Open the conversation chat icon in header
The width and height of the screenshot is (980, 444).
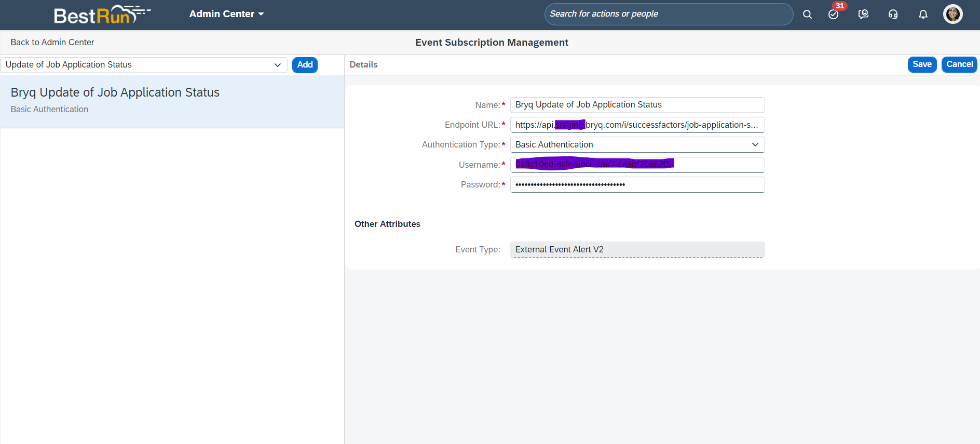(x=863, y=15)
